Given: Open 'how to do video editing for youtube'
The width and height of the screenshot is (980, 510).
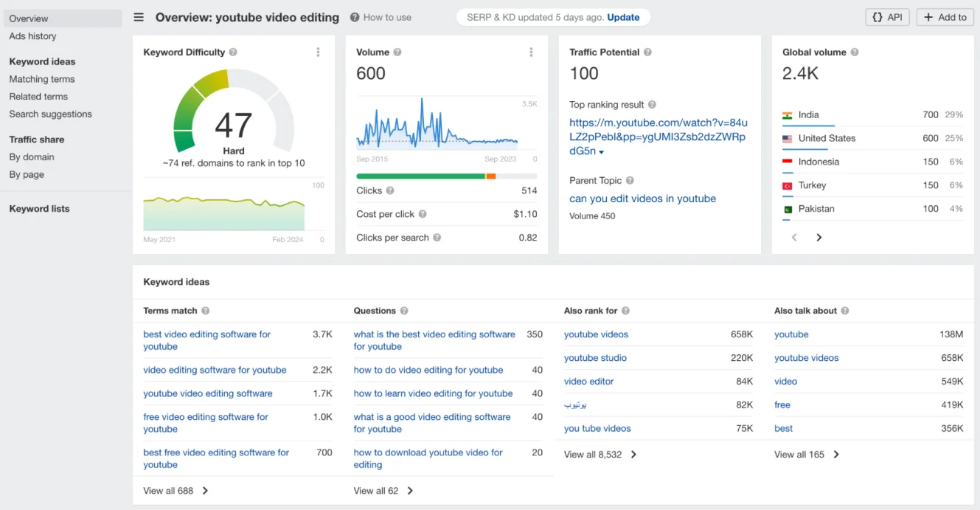Looking at the screenshot, I should coord(428,370).
